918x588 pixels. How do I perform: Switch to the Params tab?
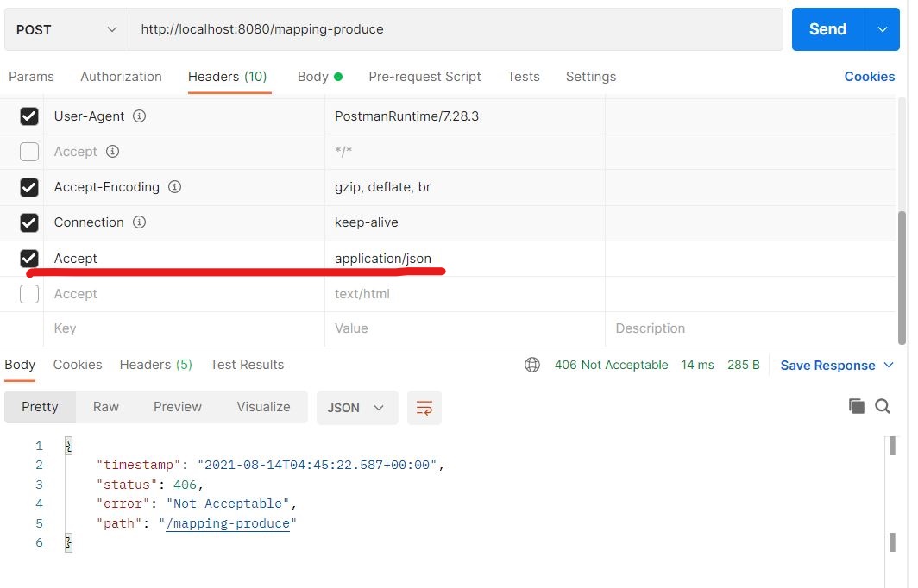coord(31,77)
